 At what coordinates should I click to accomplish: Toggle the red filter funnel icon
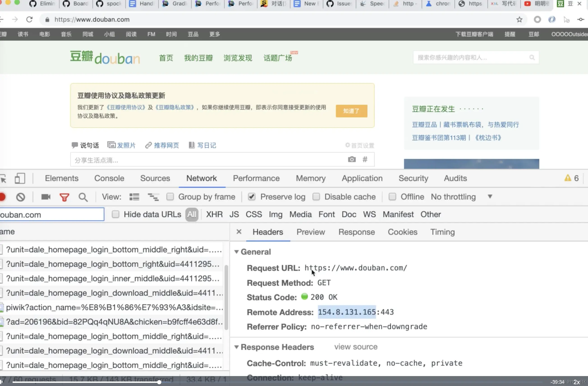point(64,197)
